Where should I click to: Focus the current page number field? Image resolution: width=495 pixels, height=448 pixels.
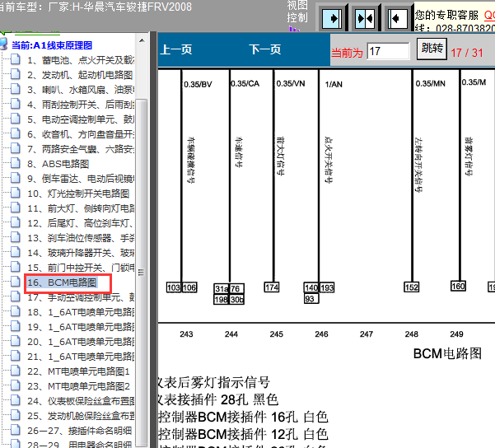tap(388, 51)
